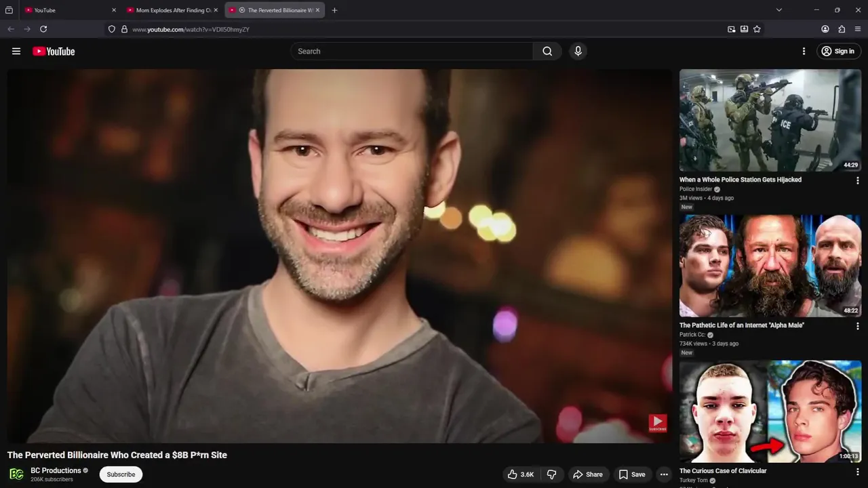Click the subscribe watermark in video corner
This screenshot has width=868, height=488.
tap(658, 424)
